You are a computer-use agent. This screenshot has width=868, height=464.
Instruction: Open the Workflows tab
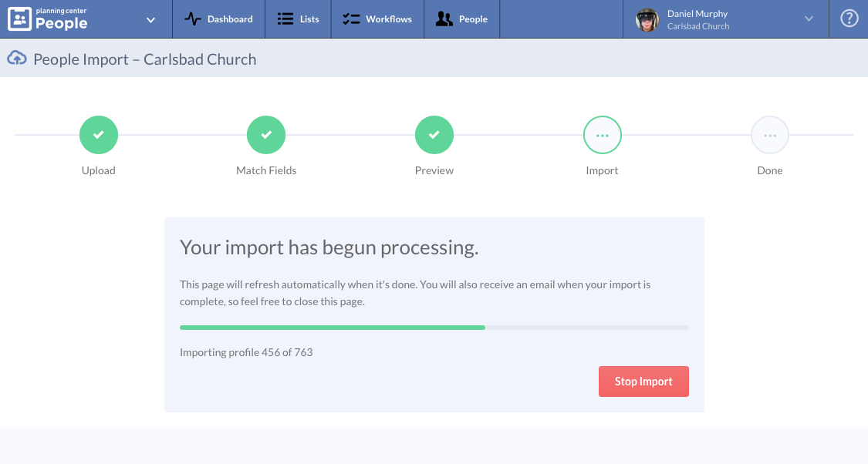pos(377,19)
